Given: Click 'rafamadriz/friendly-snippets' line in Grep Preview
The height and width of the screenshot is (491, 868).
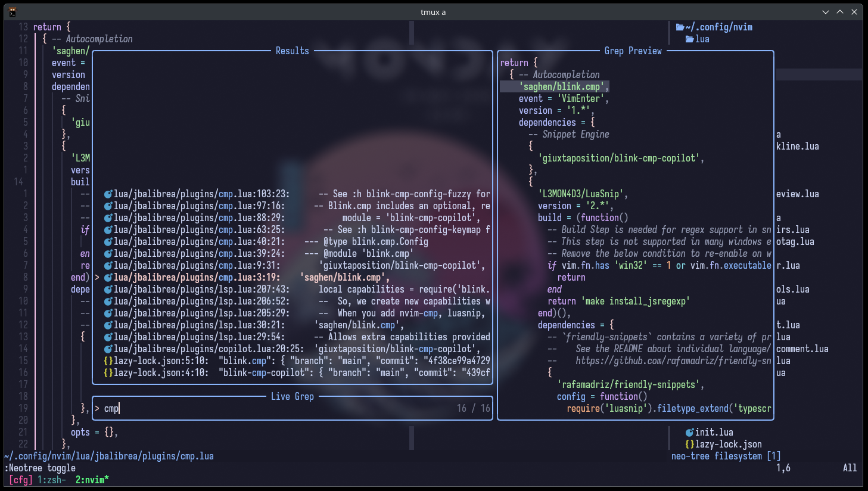Looking at the screenshot, I should click(x=631, y=385).
